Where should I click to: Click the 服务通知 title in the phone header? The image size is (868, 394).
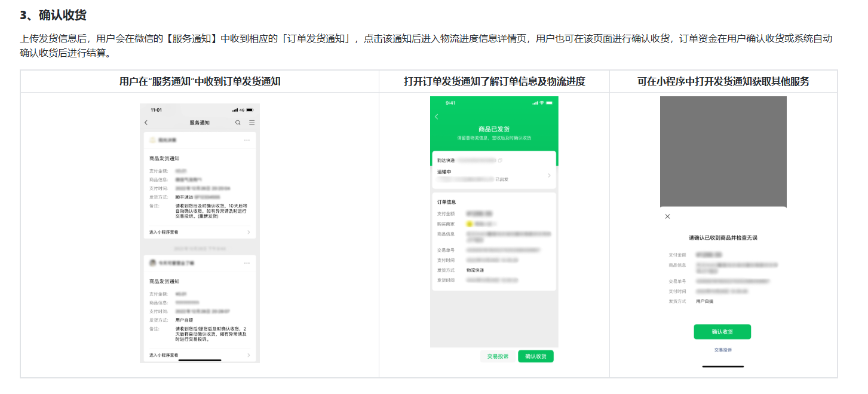200,123
